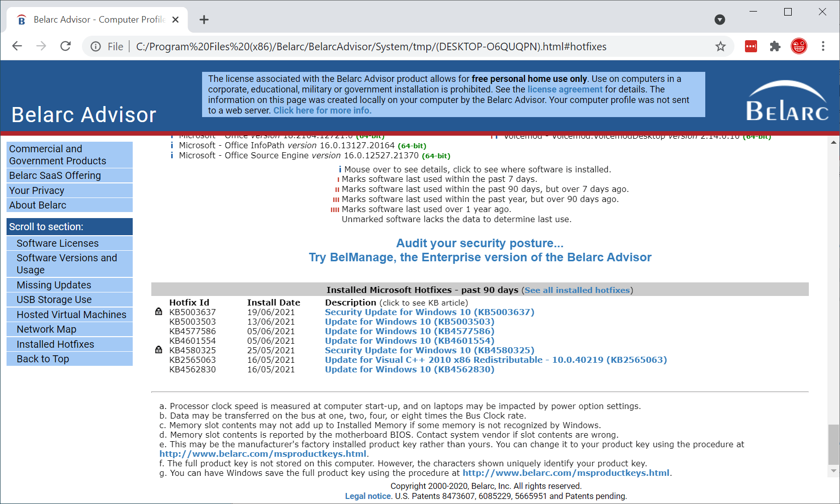Click the lock icon next to KB4580325
This screenshot has width=840, height=504.
coord(158,350)
